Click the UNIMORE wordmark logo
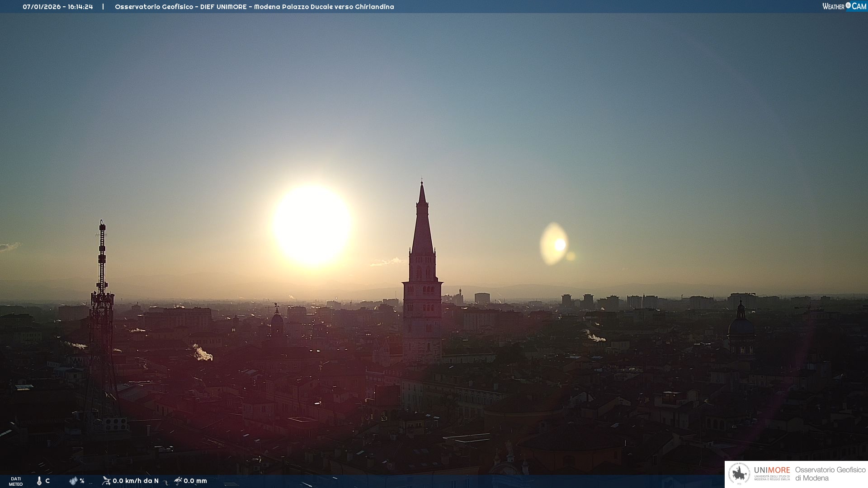868x488 pixels. click(x=772, y=470)
